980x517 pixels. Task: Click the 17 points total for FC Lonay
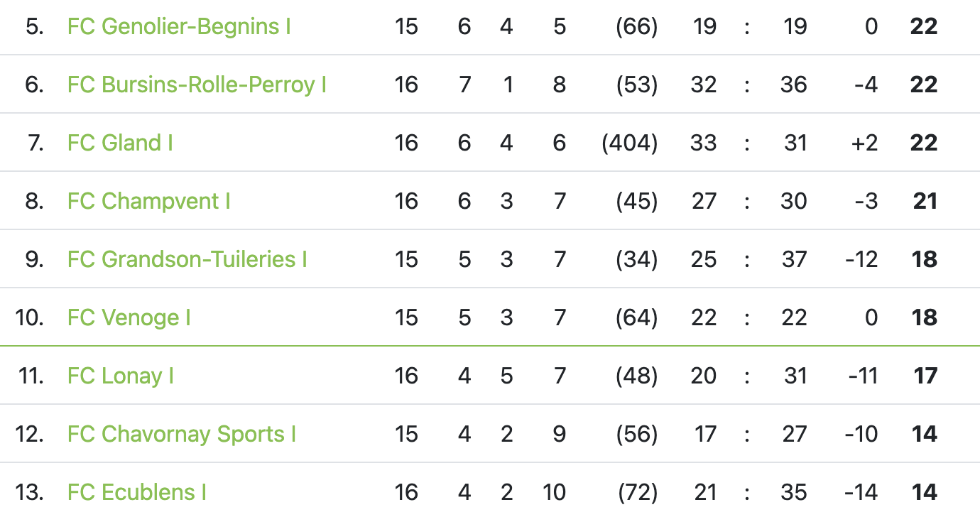coord(925,376)
